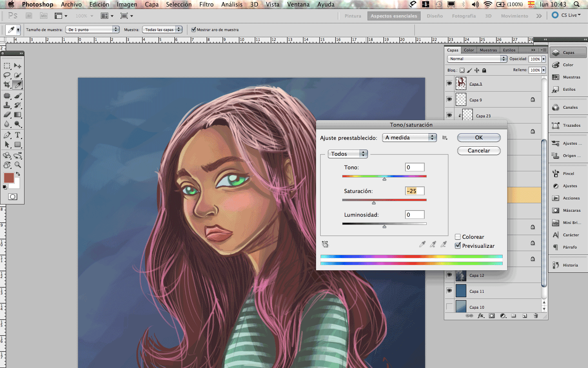Switch to the Fotografía workspace
This screenshot has width=588, height=368.
(x=464, y=16)
